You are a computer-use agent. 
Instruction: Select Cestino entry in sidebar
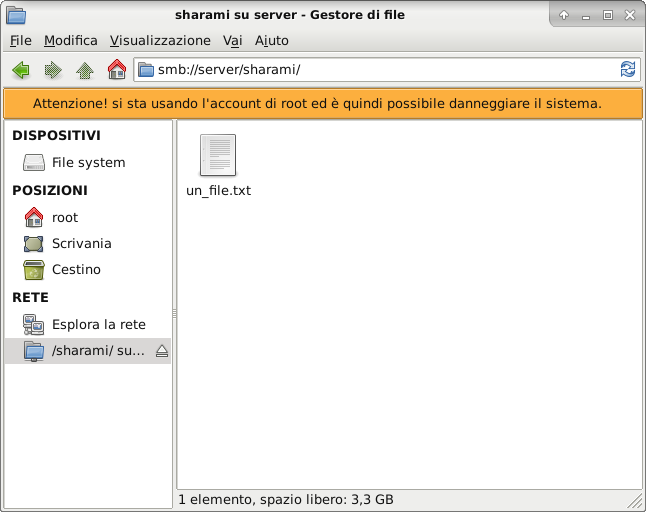[x=76, y=269]
